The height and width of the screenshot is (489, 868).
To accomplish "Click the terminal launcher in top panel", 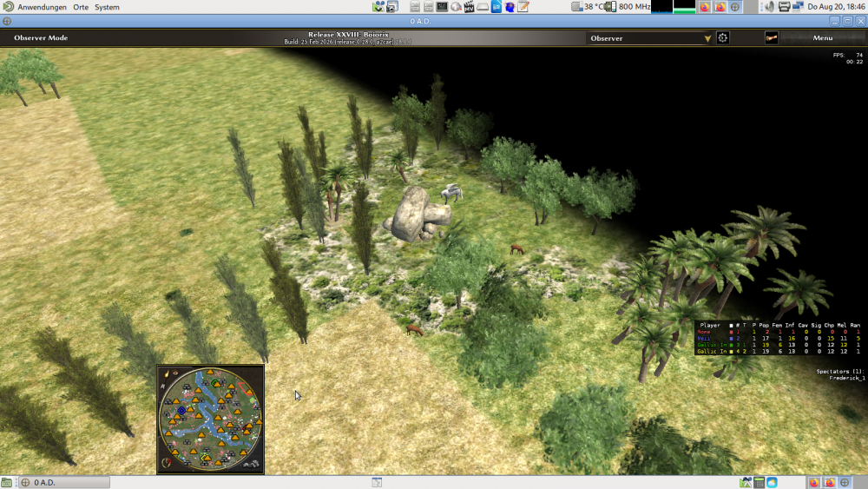I will 442,7.
